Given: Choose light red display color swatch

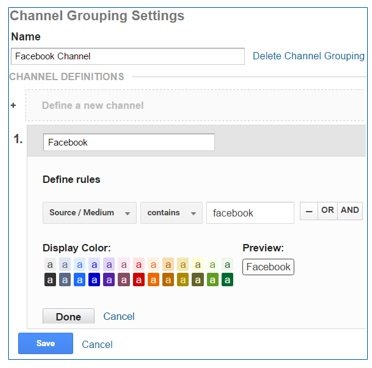Looking at the screenshot, I should coord(139,265).
